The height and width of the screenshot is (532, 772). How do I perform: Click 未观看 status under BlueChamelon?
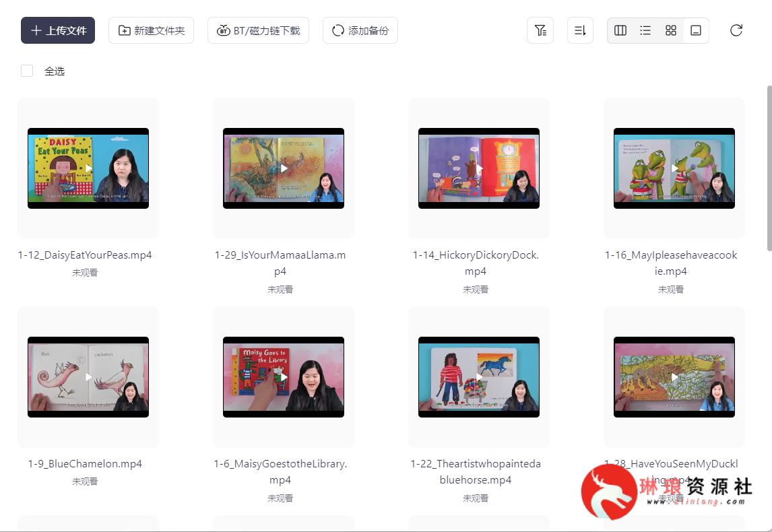85,481
